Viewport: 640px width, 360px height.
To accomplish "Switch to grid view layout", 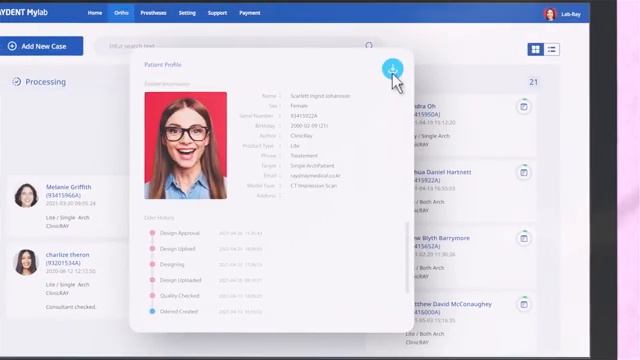I will tap(536, 49).
